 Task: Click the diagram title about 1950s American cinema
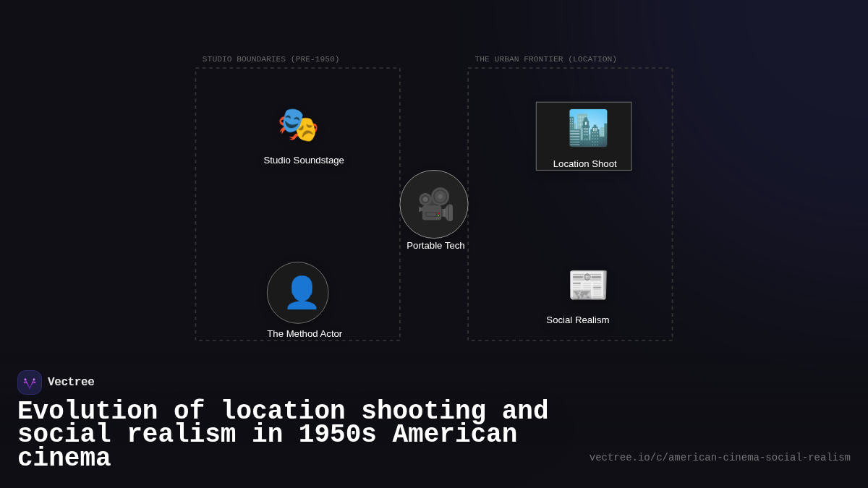pos(282,434)
